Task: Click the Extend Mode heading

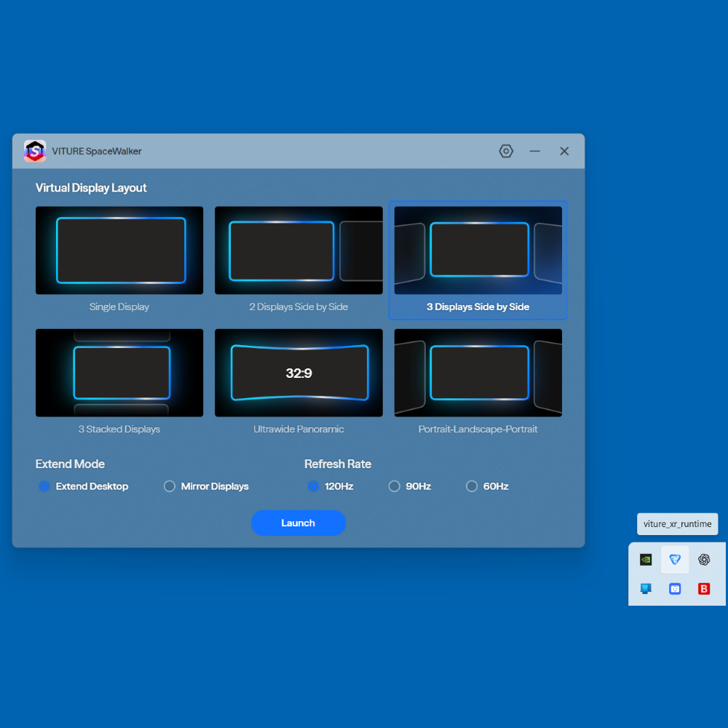Action: (70, 464)
